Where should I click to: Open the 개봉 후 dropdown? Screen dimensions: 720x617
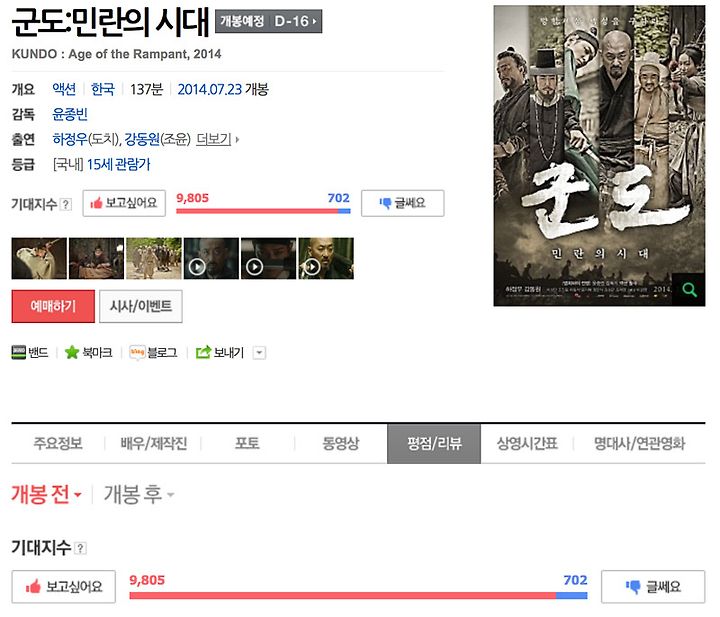point(139,494)
